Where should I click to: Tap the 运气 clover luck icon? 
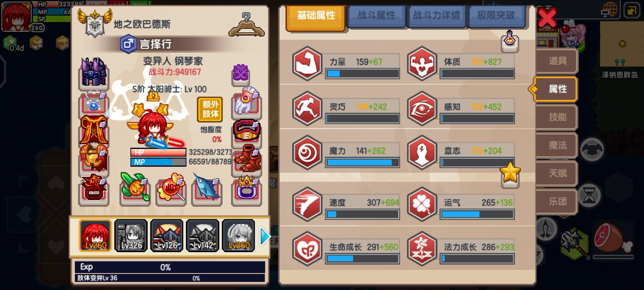(421, 204)
